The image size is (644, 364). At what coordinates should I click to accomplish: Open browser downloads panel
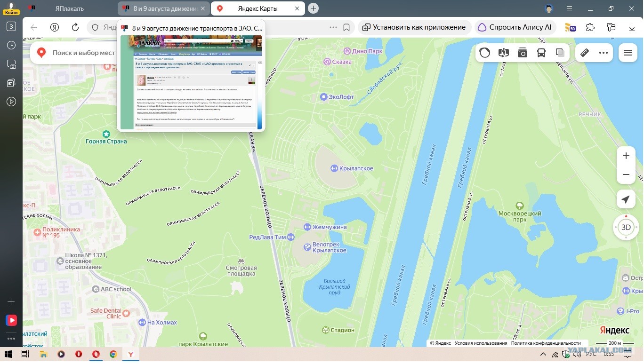click(x=632, y=27)
